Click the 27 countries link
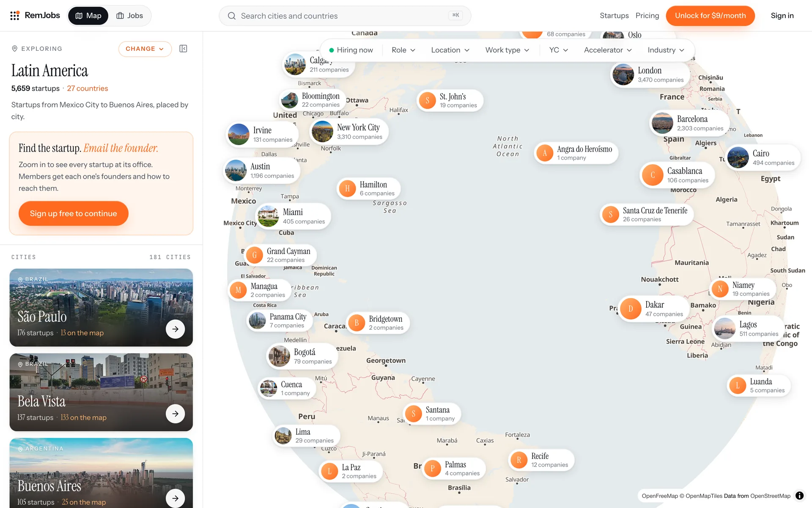The width and height of the screenshot is (812, 508). pyautogui.click(x=88, y=88)
